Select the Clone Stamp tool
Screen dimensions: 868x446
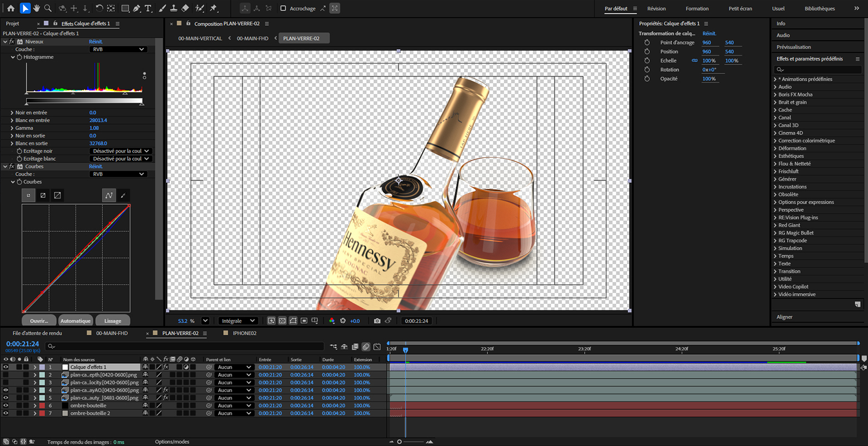coord(174,8)
